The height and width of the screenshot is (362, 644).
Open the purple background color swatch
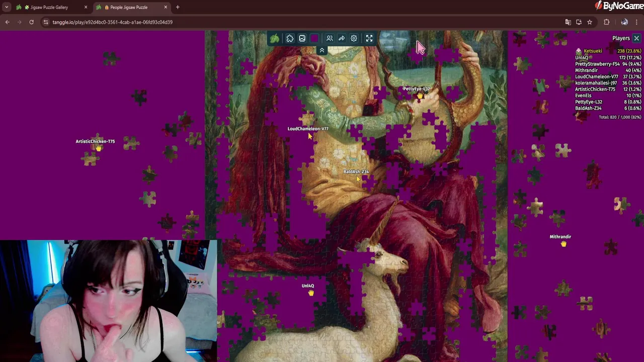click(x=314, y=38)
